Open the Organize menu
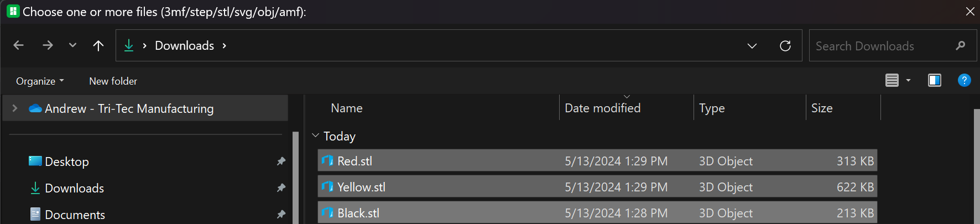980x224 pixels. (x=40, y=81)
